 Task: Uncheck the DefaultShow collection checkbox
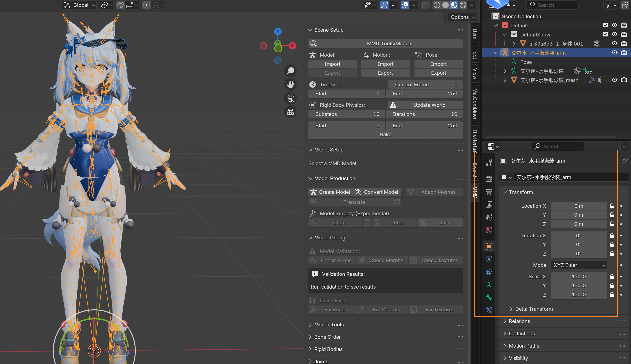pyautogui.click(x=605, y=34)
